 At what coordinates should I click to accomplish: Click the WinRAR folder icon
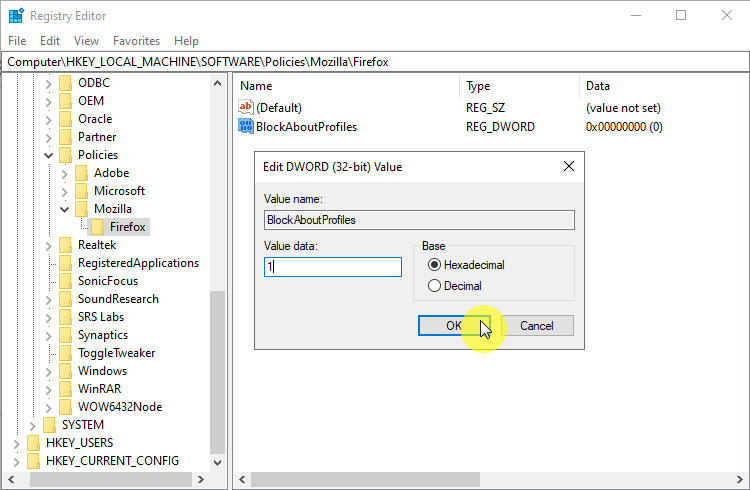tap(66, 389)
